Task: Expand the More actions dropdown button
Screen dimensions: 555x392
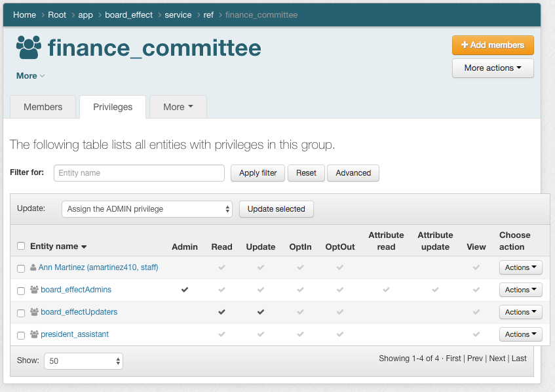Action: 493,68
